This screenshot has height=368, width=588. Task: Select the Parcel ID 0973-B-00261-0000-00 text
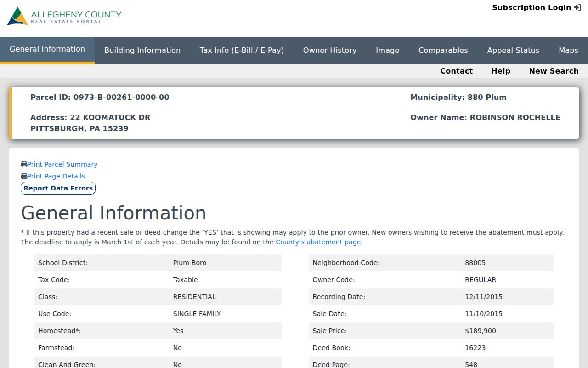[x=100, y=97]
